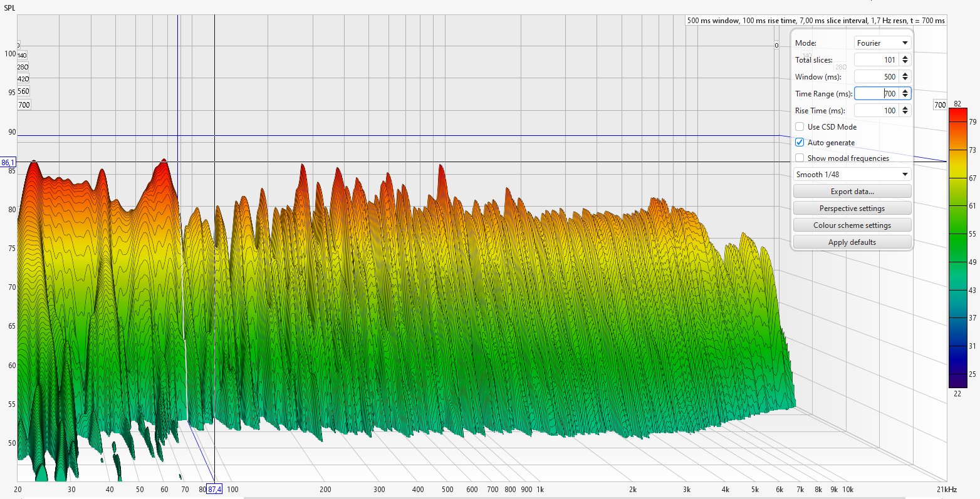This screenshot has width=980, height=499.
Task: Click the 10k label on frequency axis
Action: pos(848,490)
